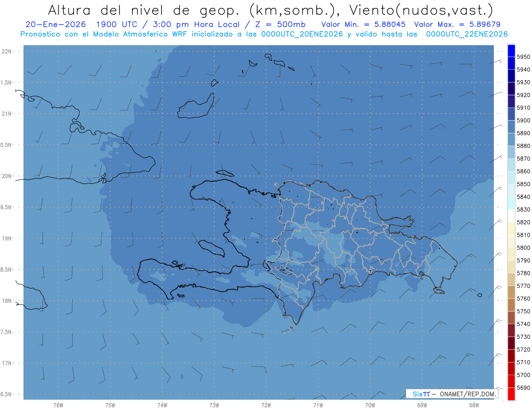
Task: Pick the legend swatch between 5890 and 5900
Action: (x=511, y=127)
